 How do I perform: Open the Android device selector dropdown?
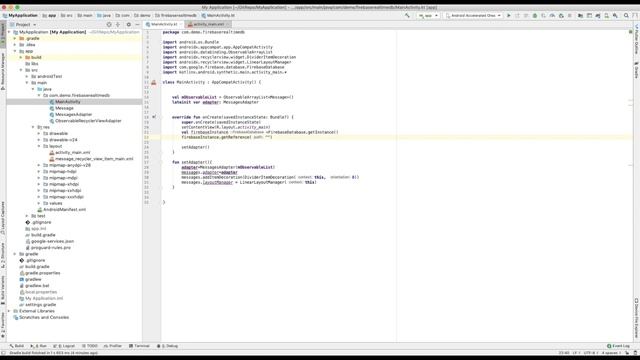click(x=473, y=16)
